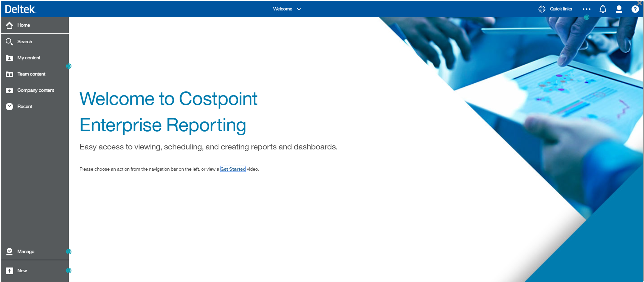Click the help question mark icon
Viewport: 644px width, 282px height.
tap(635, 9)
